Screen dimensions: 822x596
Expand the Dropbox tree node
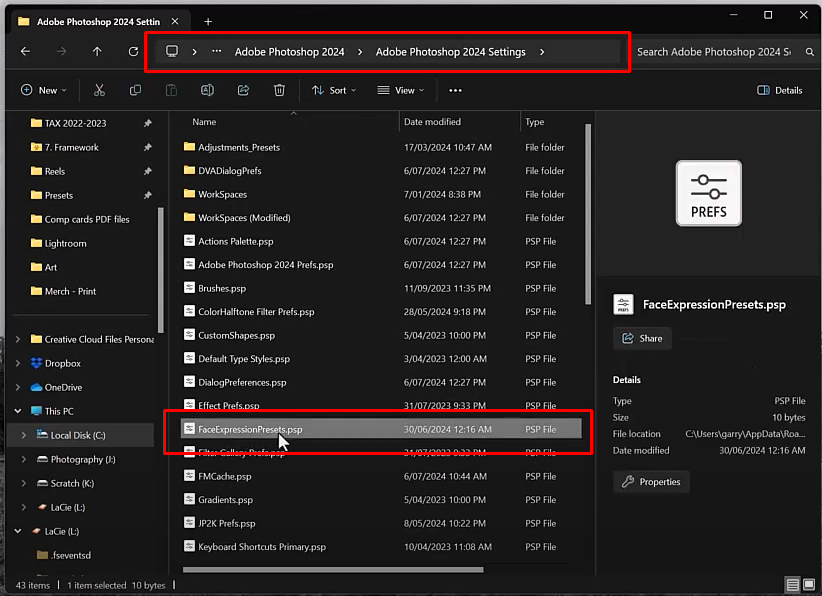[18, 363]
